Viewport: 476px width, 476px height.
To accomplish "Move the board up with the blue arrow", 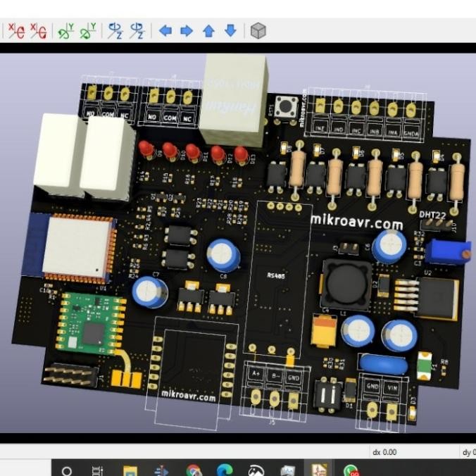I will coord(208,31).
